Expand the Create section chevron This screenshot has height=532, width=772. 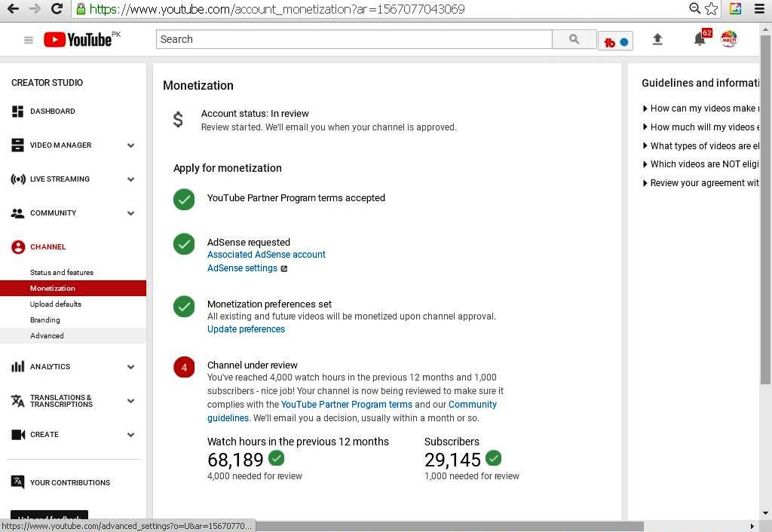tap(131, 435)
